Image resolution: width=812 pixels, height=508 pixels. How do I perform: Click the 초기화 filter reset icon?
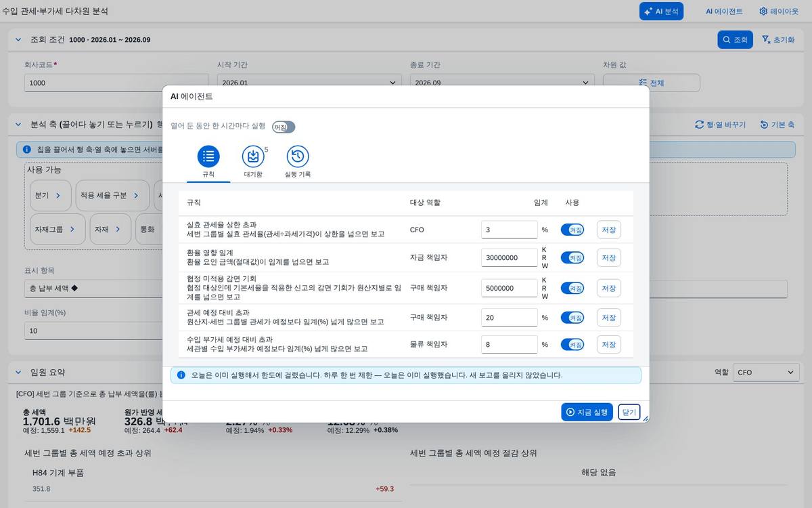766,39
